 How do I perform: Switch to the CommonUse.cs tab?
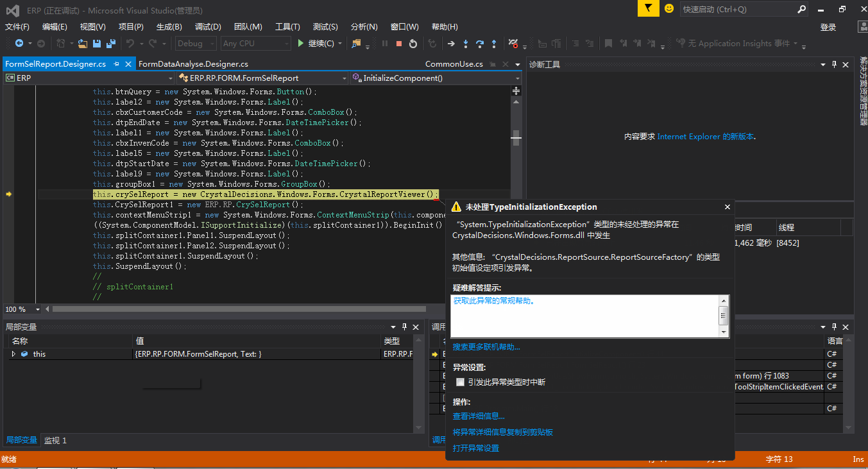tap(454, 64)
